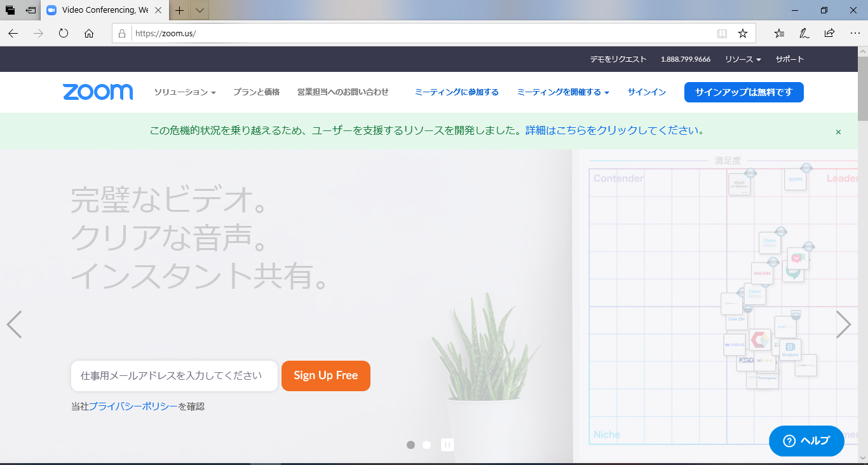Refresh the page
Screen dimensions: 868x465
[64, 33]
